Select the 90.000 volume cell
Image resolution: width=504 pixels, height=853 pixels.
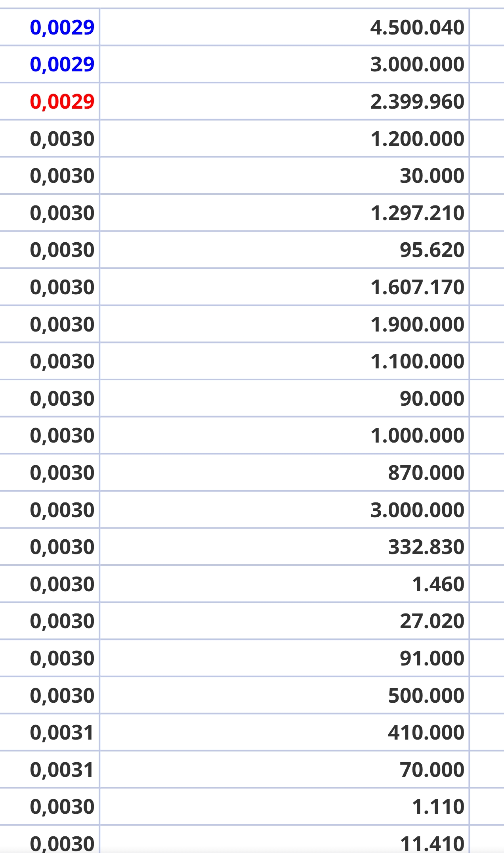[284, 399]
